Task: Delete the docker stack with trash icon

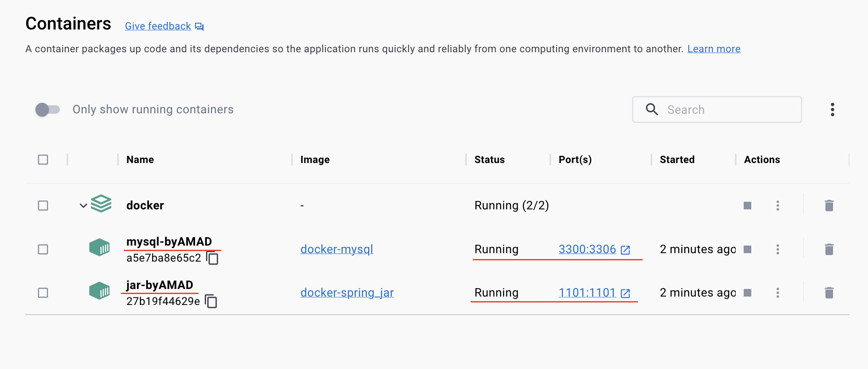Action: click(829, 206)
